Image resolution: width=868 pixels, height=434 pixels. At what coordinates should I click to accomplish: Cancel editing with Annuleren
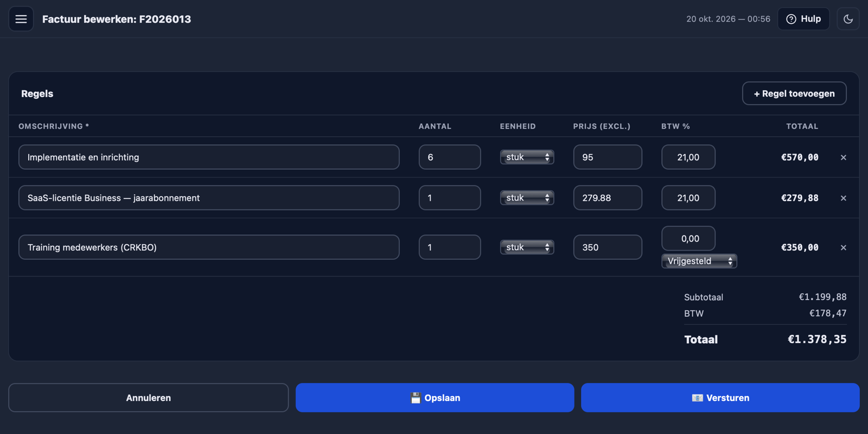(x=149, y=398)
